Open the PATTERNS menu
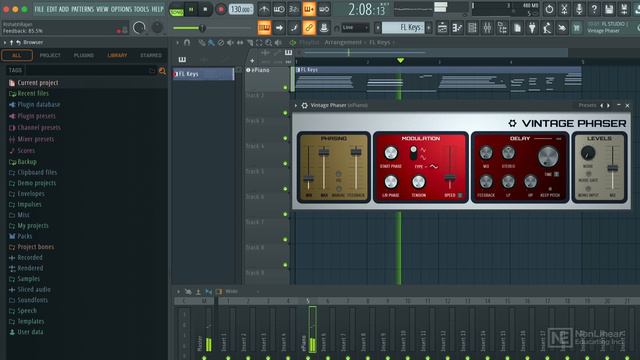The height and width of the screenshot is (360, 640). click(83, 9)
